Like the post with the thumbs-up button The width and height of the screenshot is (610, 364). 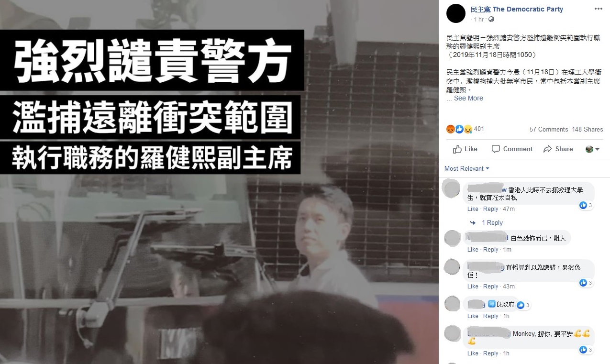465,149
